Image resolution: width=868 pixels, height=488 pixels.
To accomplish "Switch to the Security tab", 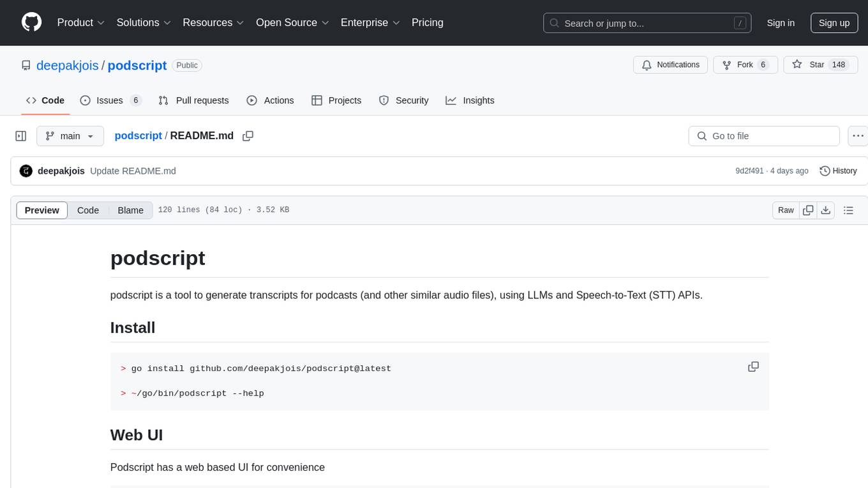I will tap(404, 100).
